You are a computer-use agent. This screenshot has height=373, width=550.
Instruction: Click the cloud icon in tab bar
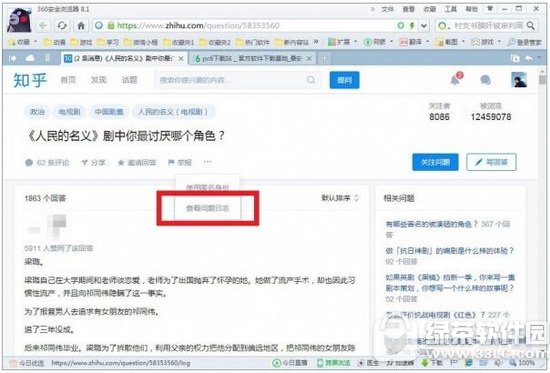tap(30, 58)
